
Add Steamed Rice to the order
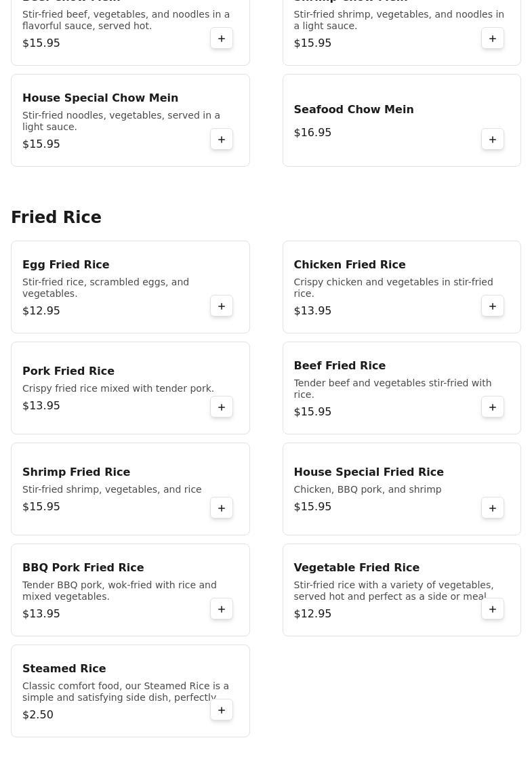click(222, 710)
